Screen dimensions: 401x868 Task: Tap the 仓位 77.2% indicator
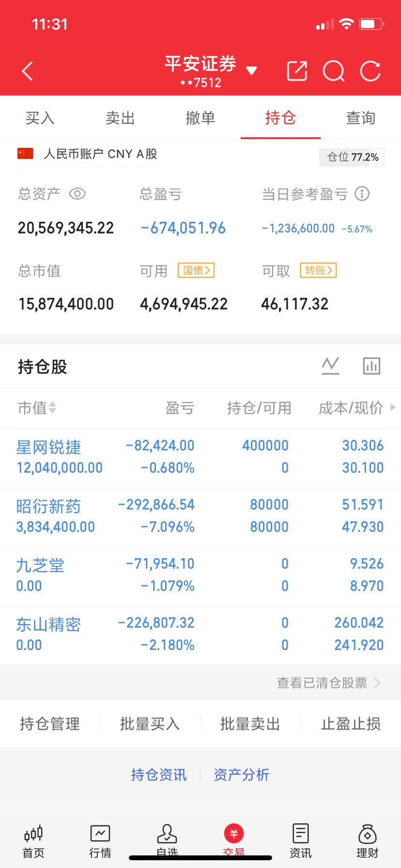(x=352, y=157)
